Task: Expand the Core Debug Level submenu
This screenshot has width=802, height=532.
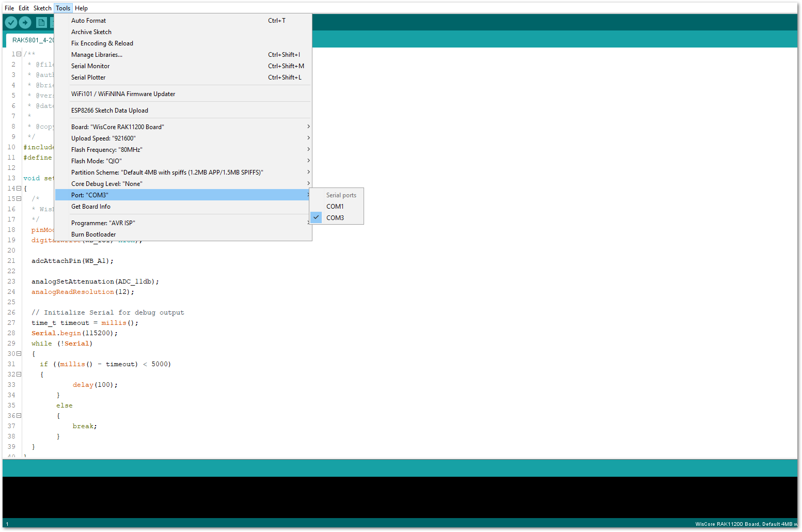Action: pos(183,184)
